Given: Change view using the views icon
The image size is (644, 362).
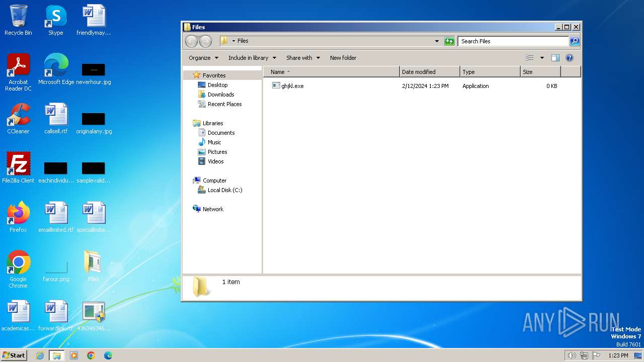Looking at the screenshot, I should [x=529, y=58].
